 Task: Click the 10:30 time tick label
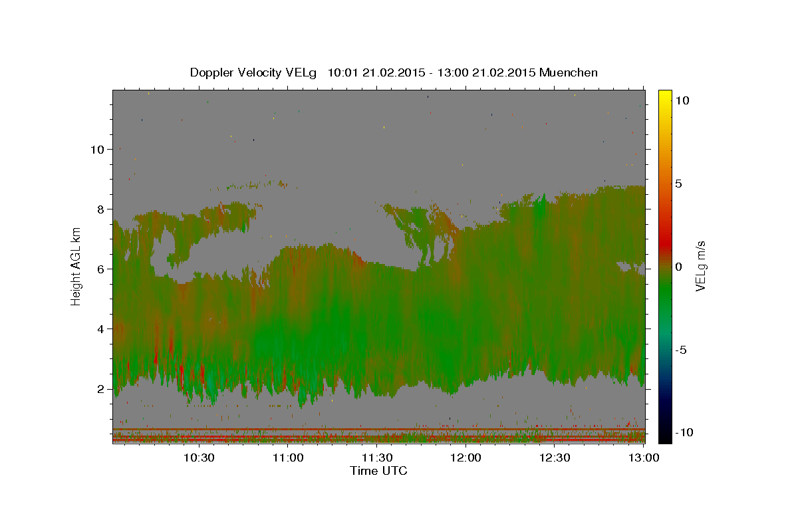(x=199, y=458)
